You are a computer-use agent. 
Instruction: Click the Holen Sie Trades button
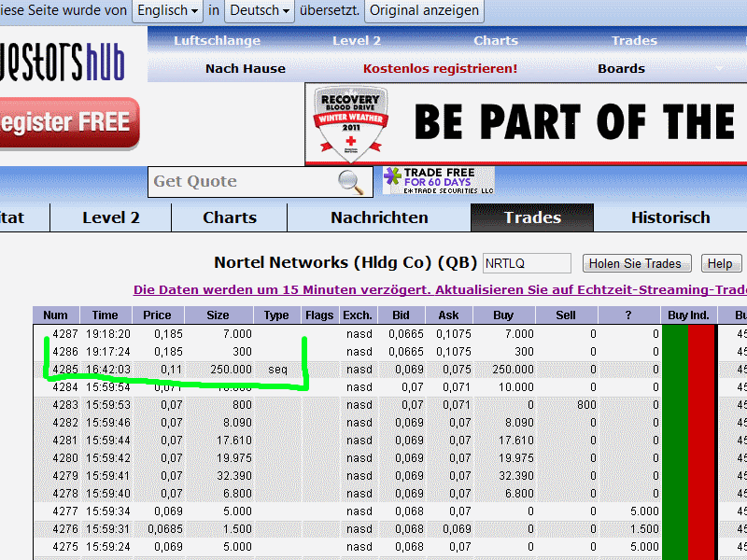637,263
